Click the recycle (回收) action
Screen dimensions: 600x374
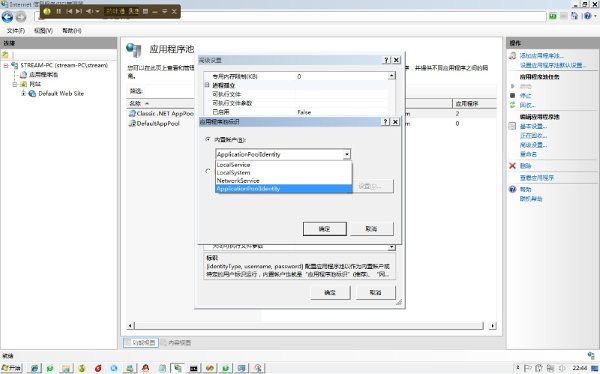click(x=527, y=105)
